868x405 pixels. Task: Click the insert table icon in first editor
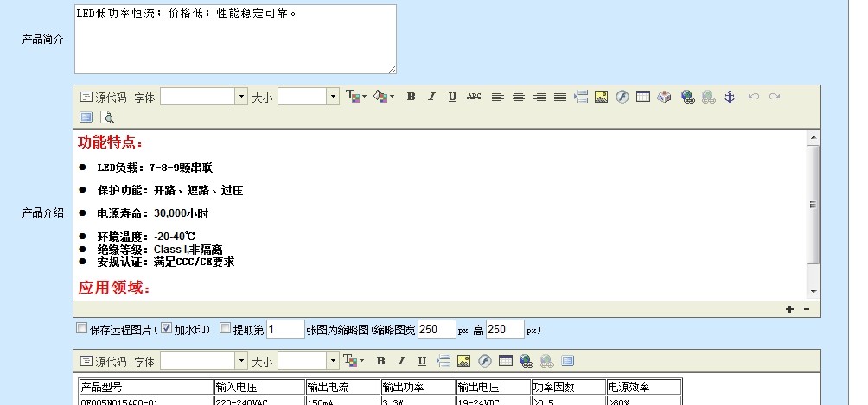[642, 97]
